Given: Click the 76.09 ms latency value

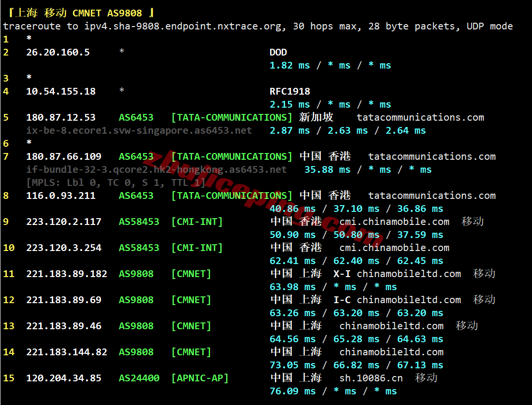Looking at the screenshot, I should point(292,391).
